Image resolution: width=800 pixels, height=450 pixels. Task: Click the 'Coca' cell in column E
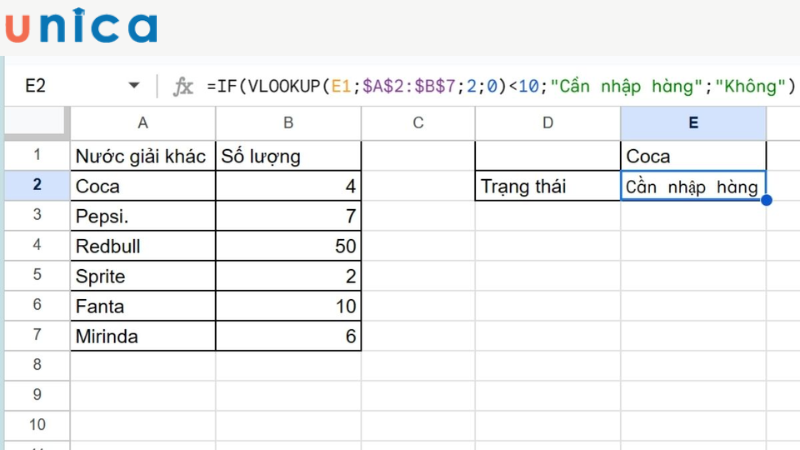point(693,156)
